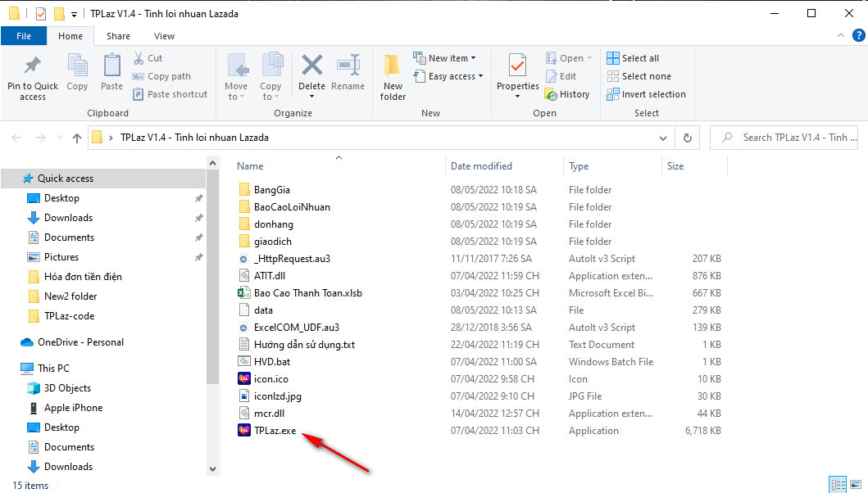868x493 pixels.
Task: Click the address bar path text
Action: tap(194, 138)
